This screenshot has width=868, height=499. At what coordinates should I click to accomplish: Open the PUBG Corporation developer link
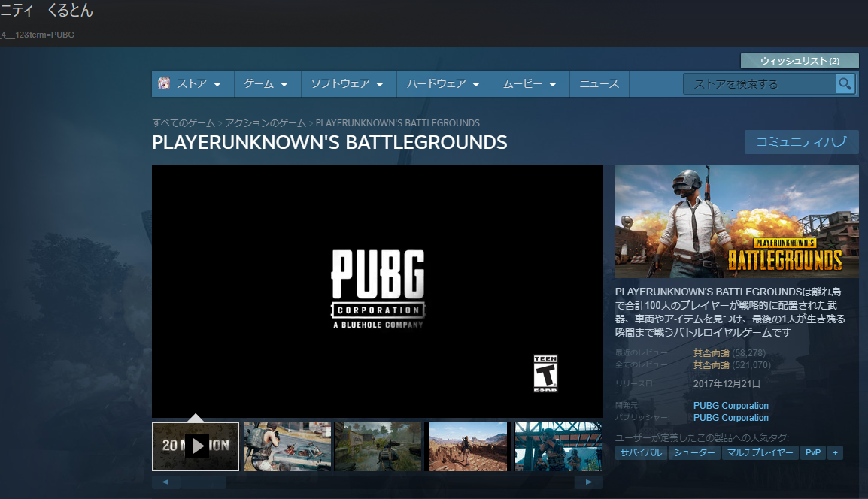point(730,406)
